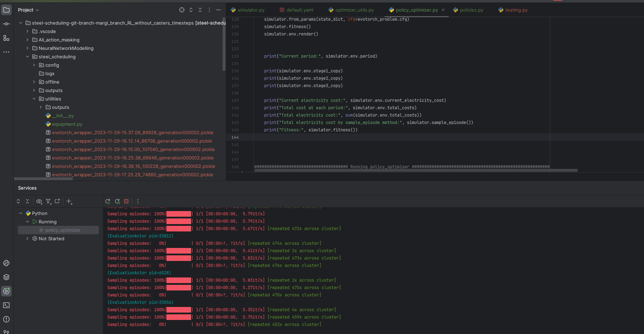Screen dimensions: 644x334
Task: Expand the NeuralNetworkModelling folder
Action: (27, 48)
